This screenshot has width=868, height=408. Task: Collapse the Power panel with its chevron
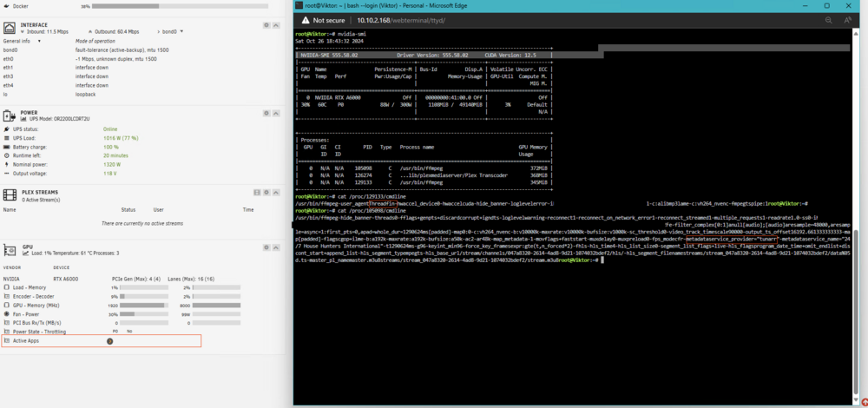click(x=276, y=113)
